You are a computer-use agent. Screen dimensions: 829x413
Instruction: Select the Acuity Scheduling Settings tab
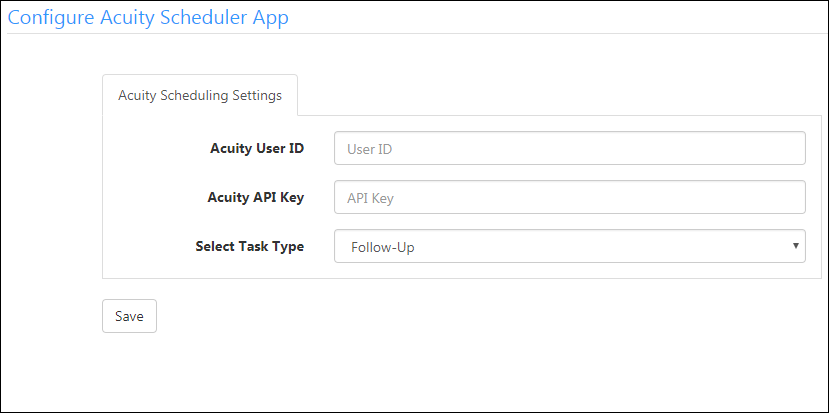click(200, 95)
